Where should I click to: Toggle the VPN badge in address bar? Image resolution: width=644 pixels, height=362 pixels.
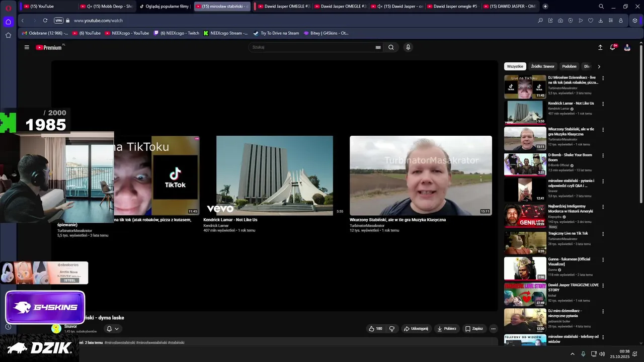click(58, 21)
